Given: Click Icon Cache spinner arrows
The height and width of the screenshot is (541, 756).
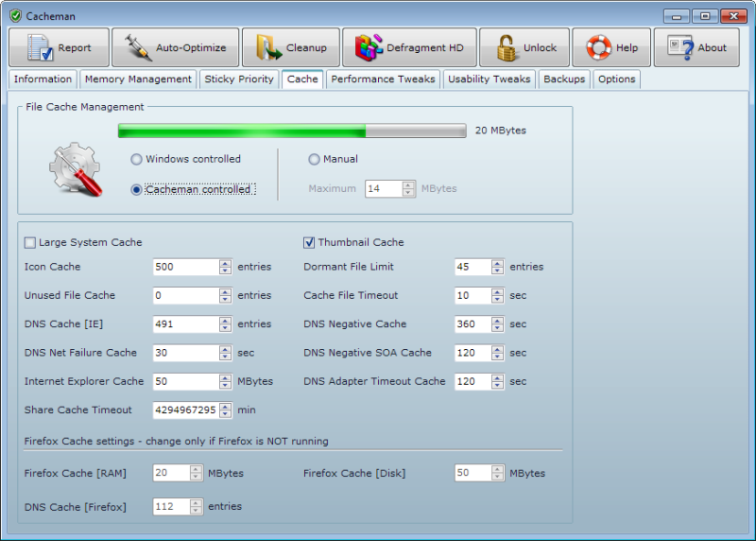Looking at the screenshot, I should tap(225, 267).
